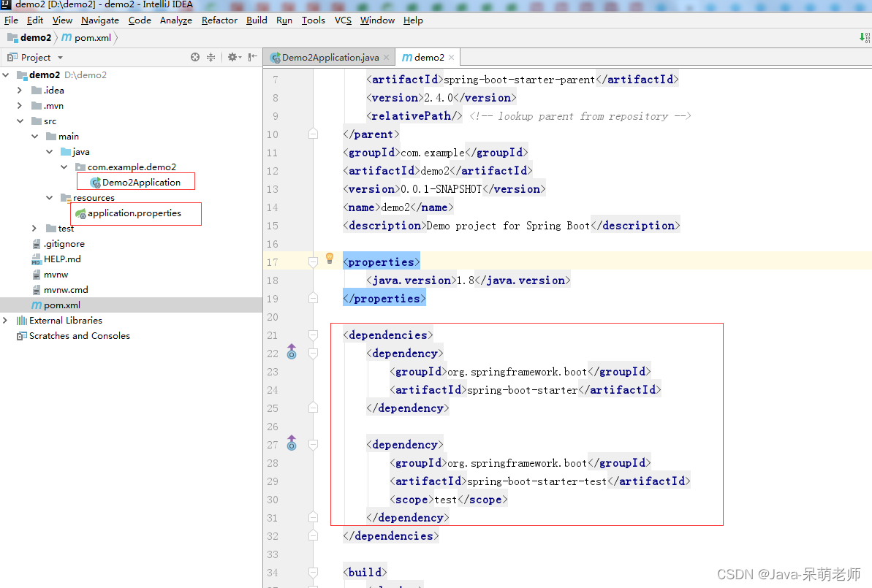Screen dimensions: 872x588
Task: Hide the Project tool window
Action: point(252,57)
